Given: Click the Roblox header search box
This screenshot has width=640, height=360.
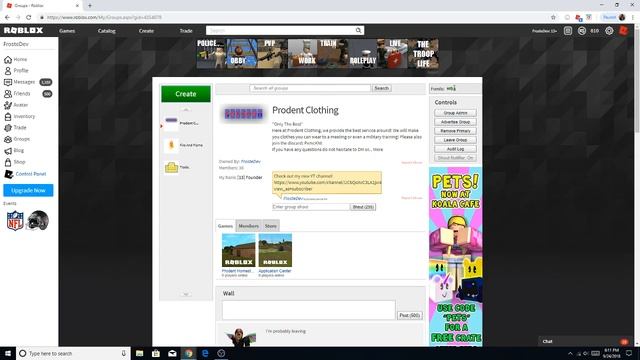Looking at the screenshot, I should (285, 31).
